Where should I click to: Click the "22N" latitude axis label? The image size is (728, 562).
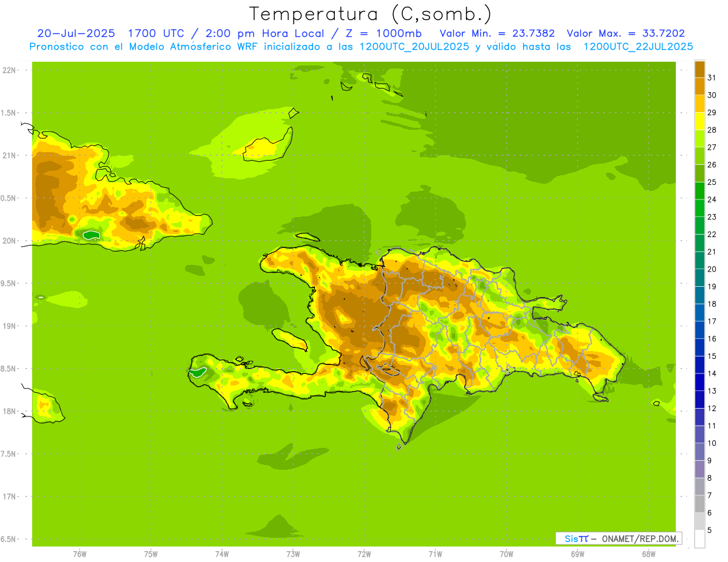pyautogui.click(x=9, y=70)
